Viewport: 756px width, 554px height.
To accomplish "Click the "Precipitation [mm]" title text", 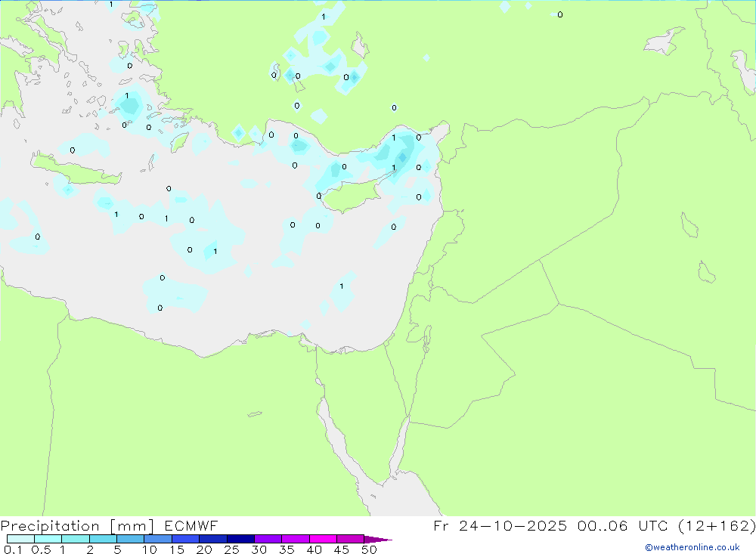I will coord(77,526).
